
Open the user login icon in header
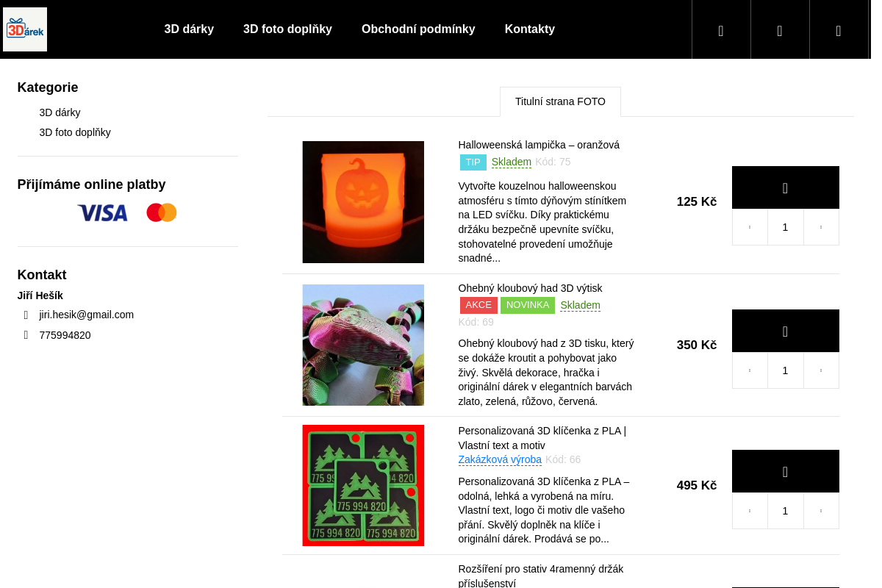[x=780, y=30]
